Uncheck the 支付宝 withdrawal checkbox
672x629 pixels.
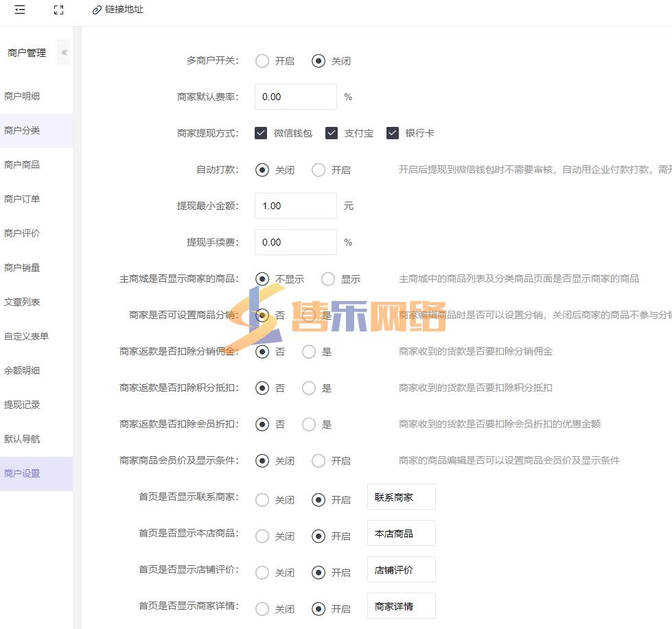point(332,133)
